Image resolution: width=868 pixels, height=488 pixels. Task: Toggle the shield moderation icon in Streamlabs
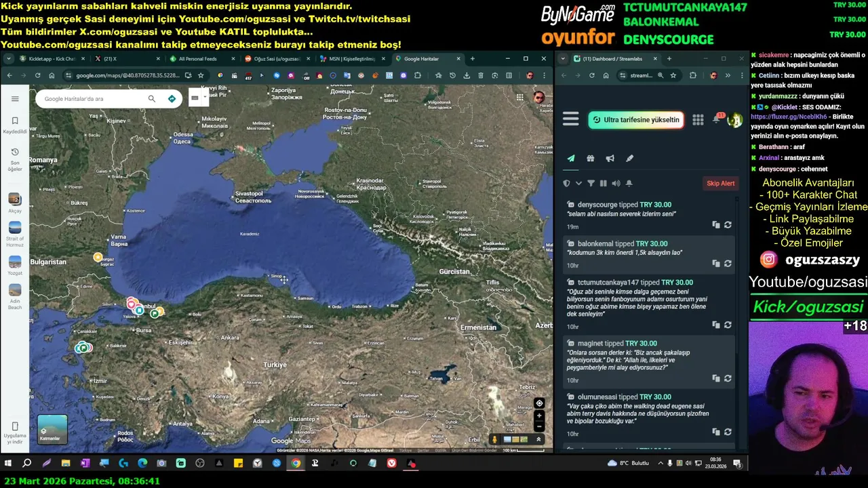tap(567, 183)
